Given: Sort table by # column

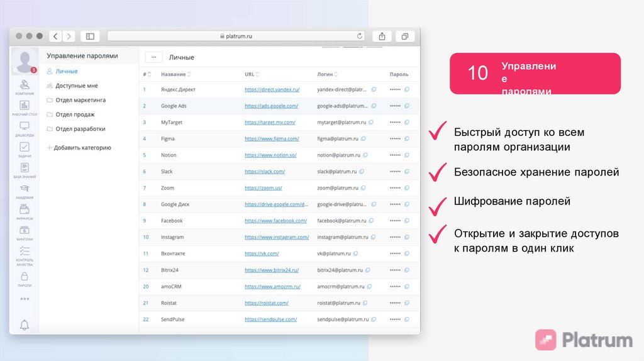Looking at the screenshot, I should click(x=147, y=74).
